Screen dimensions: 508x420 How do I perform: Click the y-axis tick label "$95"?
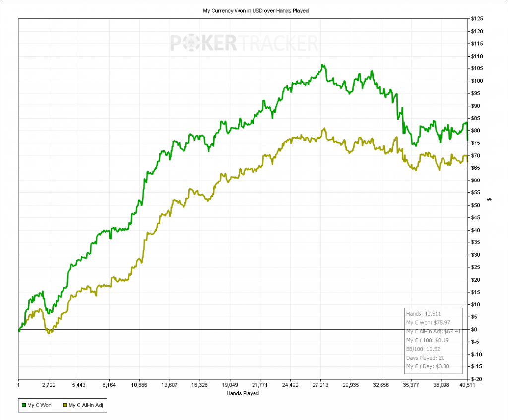coord(476,93)
